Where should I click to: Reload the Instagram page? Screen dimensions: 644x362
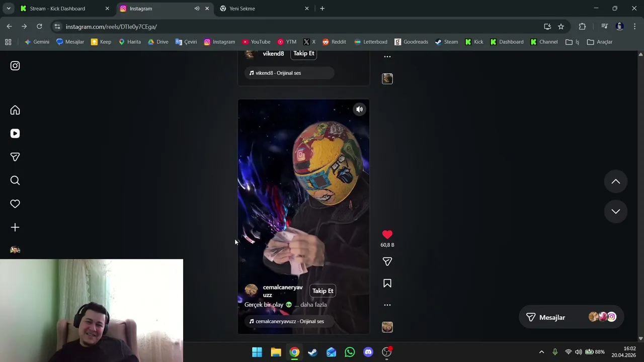click(x=39, y=26)
